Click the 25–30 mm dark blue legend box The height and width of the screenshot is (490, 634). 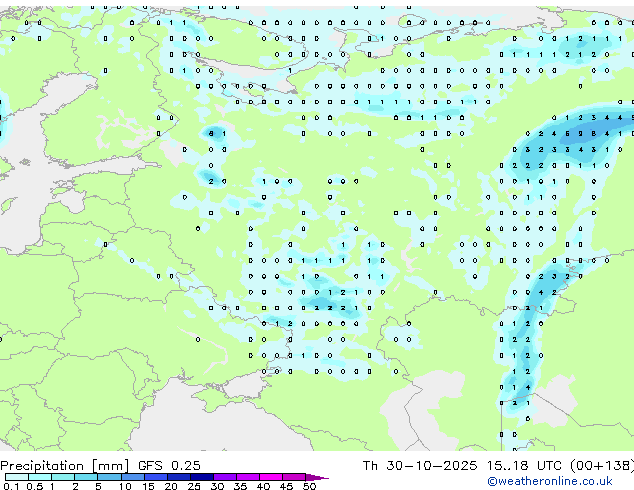(x=201, y=477)
